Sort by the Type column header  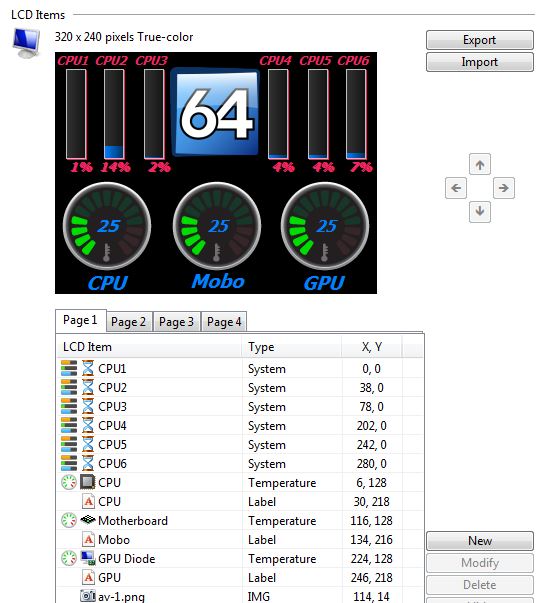coord(292,347)
